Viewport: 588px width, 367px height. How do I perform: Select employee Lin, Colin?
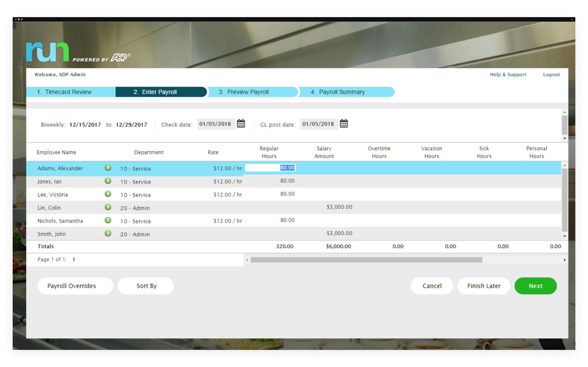pos(49,208)
